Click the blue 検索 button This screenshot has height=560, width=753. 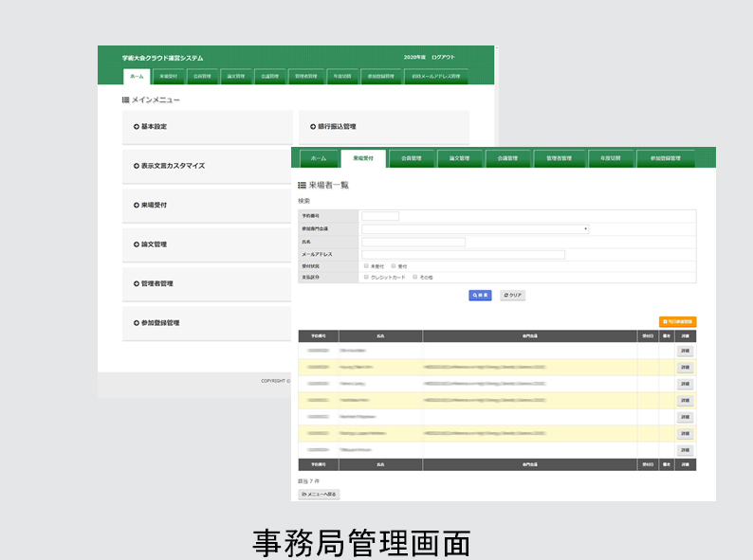pyautogui.click(x=480, y=295)
